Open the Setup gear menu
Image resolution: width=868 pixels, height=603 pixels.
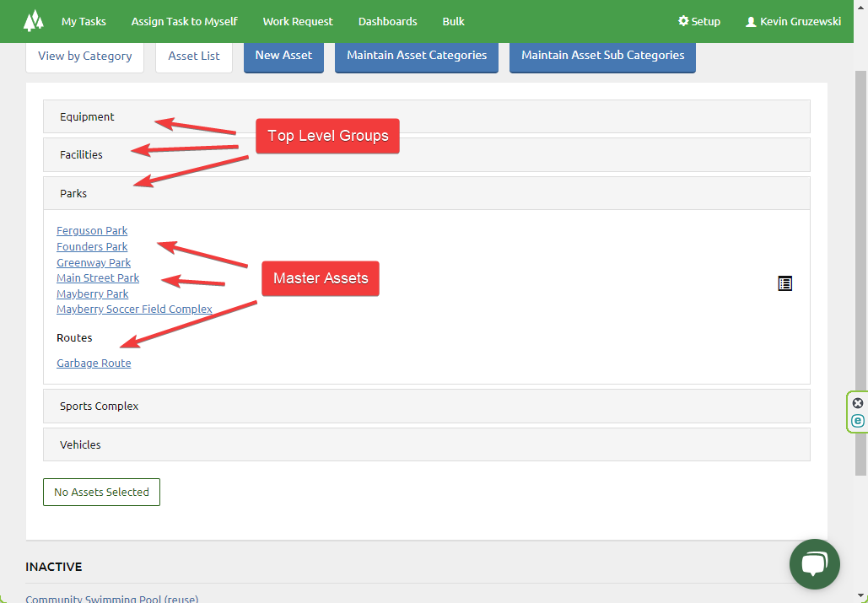coord(699,21)
